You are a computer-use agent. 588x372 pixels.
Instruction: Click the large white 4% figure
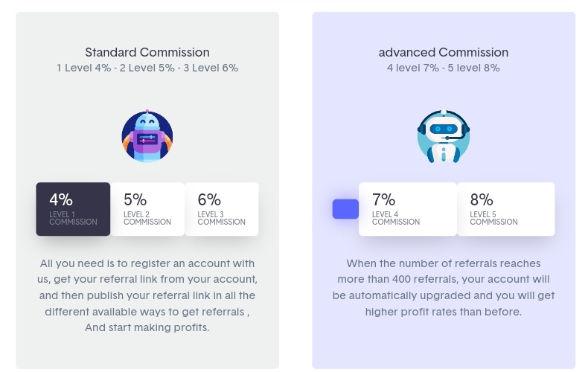click(61, 199)
